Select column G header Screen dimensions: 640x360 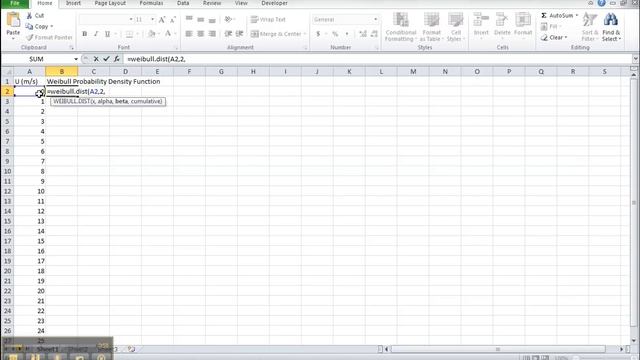point(221,72)
